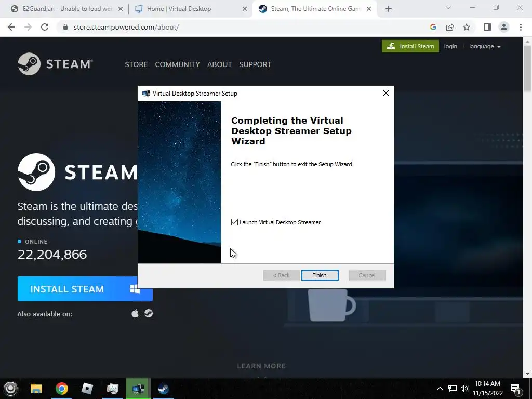Open the Start button on taskbar
Viewport: 532px width, 399px height.
click(x=10, y=389)
